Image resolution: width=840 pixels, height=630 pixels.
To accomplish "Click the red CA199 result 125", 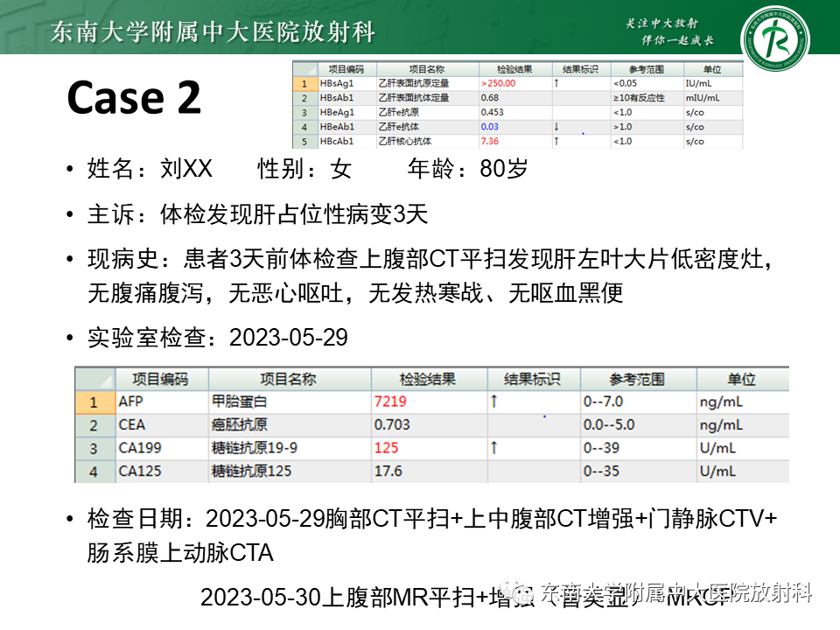I will (x=386, y=448).
